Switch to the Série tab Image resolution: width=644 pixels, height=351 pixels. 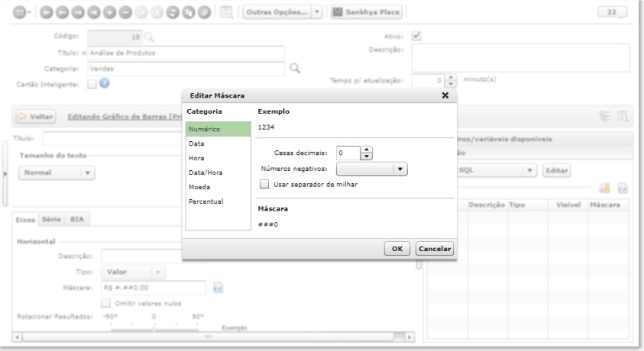[51, 220]
